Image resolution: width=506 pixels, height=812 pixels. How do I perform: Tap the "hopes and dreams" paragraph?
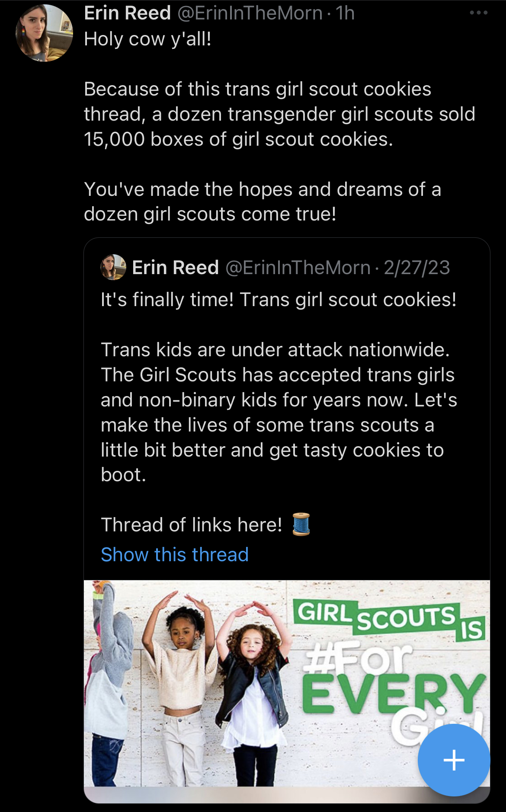(x=262, y=201)
